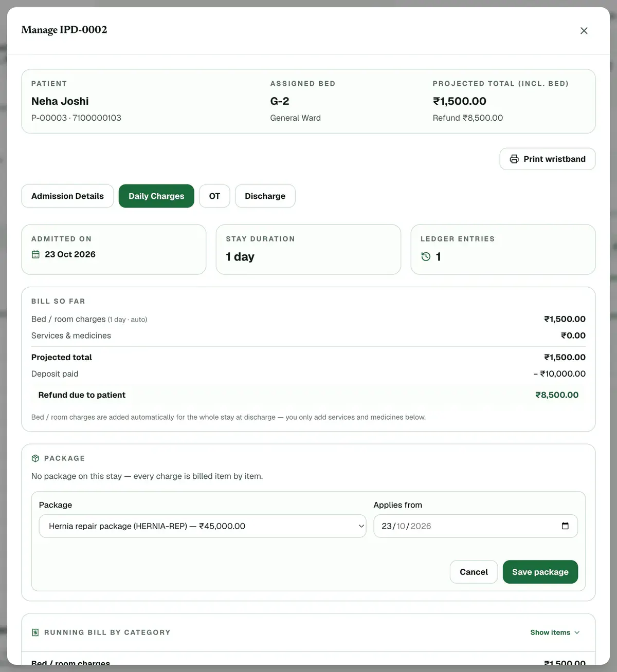Save the selected package
Image resolution: width=617 pixels, height=672 pixels.
point(540,572)
